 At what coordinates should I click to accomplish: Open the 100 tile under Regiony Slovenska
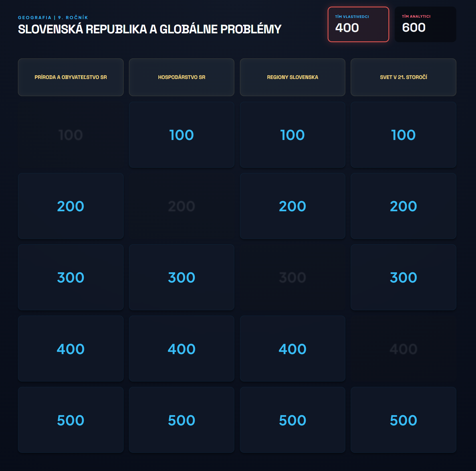pos(293,135)
